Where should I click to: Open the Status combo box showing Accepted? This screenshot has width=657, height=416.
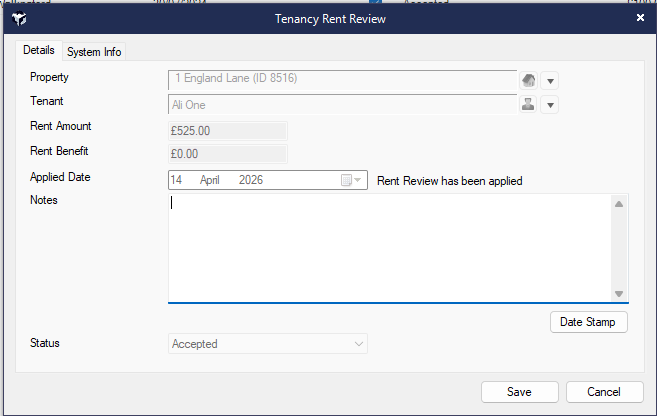(x=268, y=344)
